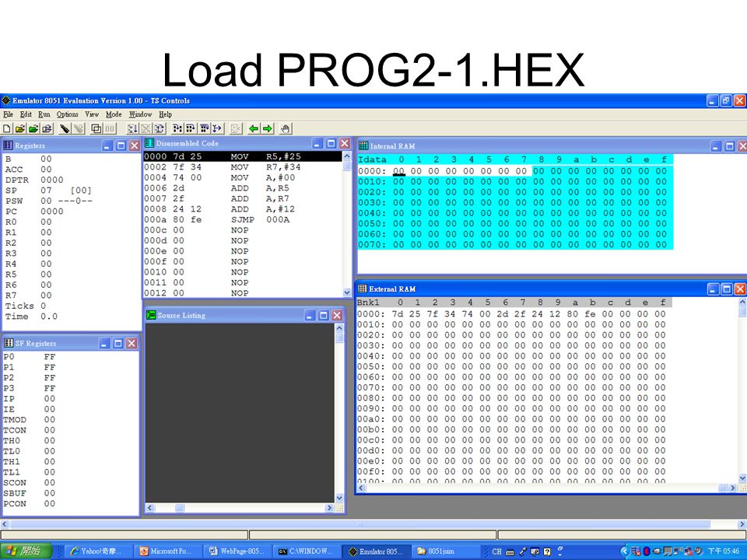Click the SP register value 07
Screen dimensions: 747x560
[x=46, y=190]
